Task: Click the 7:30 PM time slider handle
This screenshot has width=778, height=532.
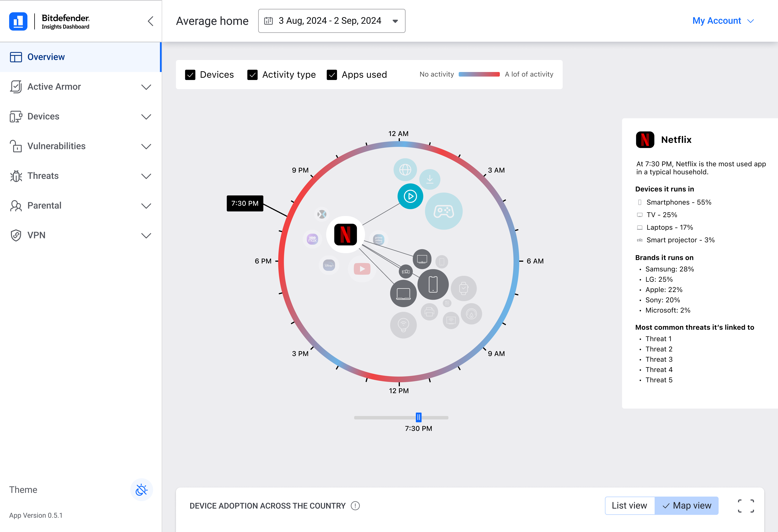Action: tap(419, 418)
